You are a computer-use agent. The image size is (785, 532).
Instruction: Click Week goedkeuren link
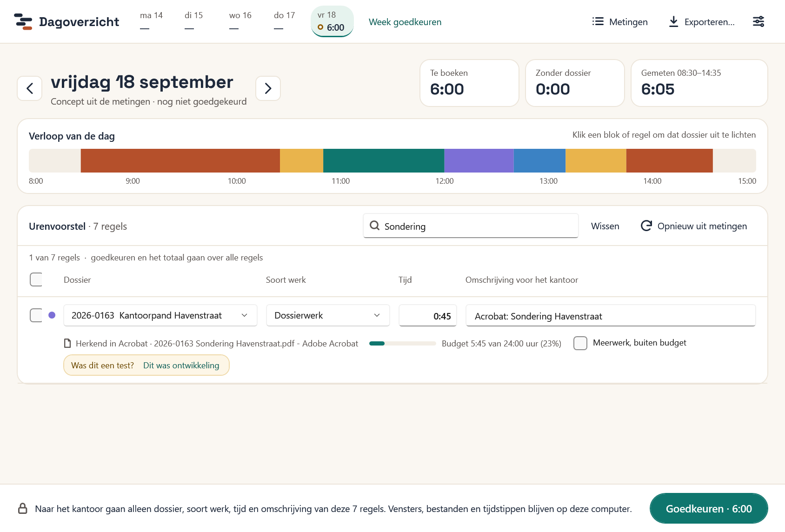(405, 22)
